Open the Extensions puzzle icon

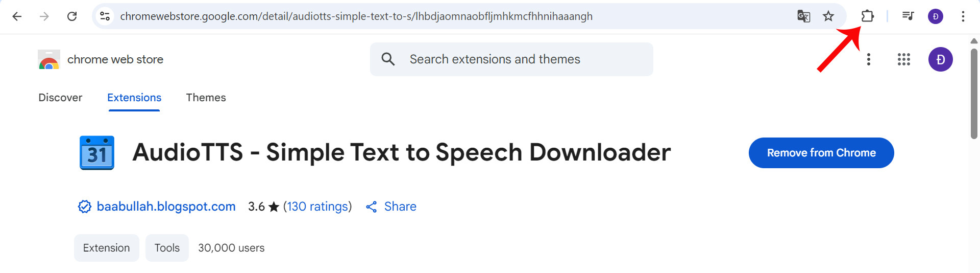pyautogui.click(x=867, y=16)
